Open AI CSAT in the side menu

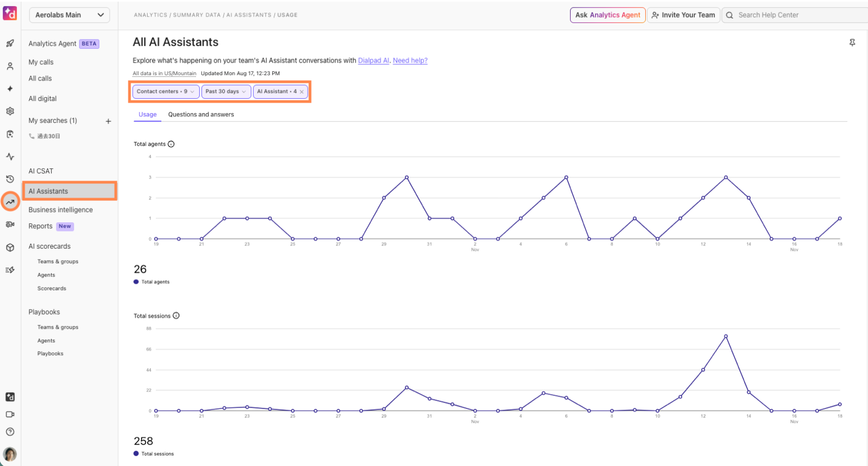tap(41, 171)
